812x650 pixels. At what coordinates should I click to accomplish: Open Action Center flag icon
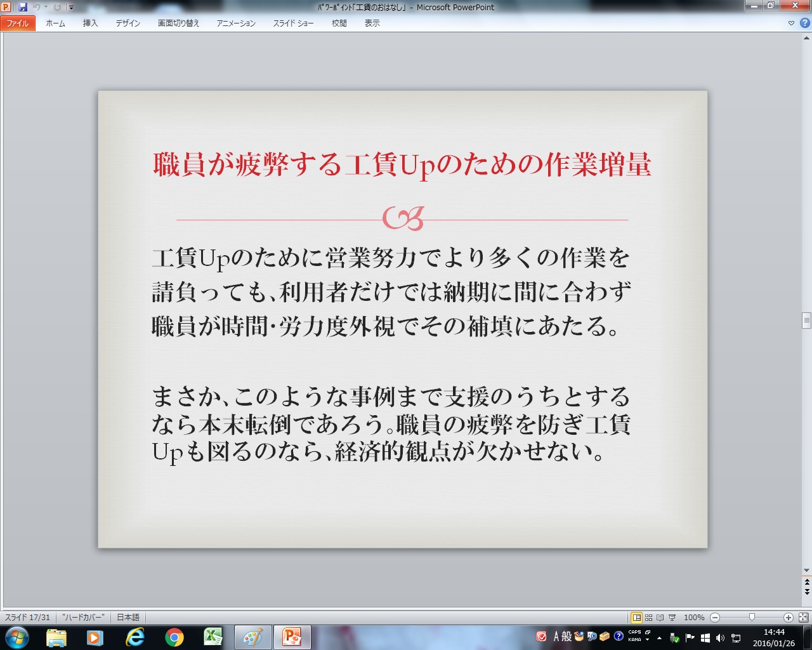690,637
